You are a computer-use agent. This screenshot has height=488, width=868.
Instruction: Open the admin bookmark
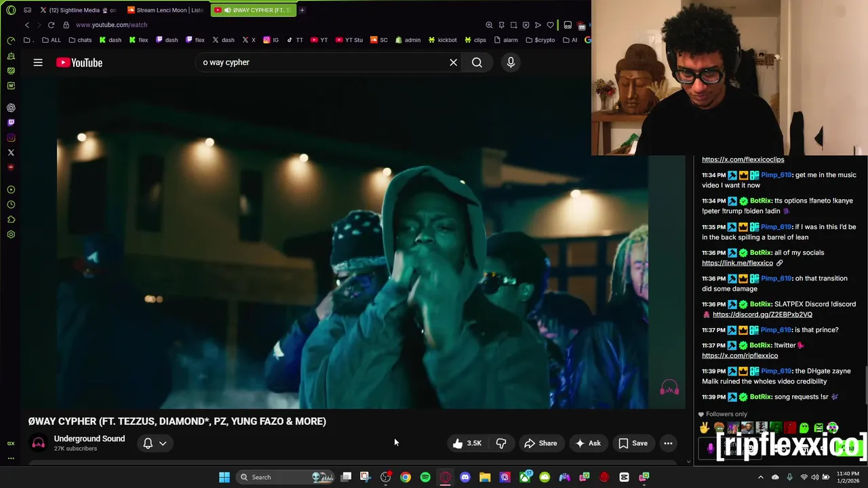click(408, 40)
